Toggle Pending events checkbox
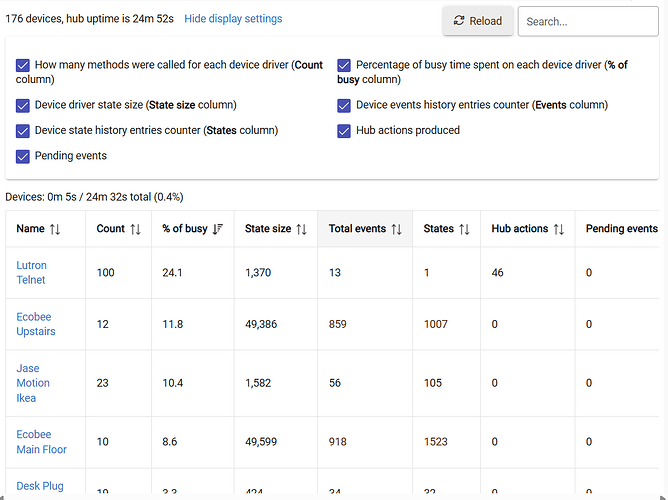The height and width of the screenshot is (500, 668). tap(23, 156)
